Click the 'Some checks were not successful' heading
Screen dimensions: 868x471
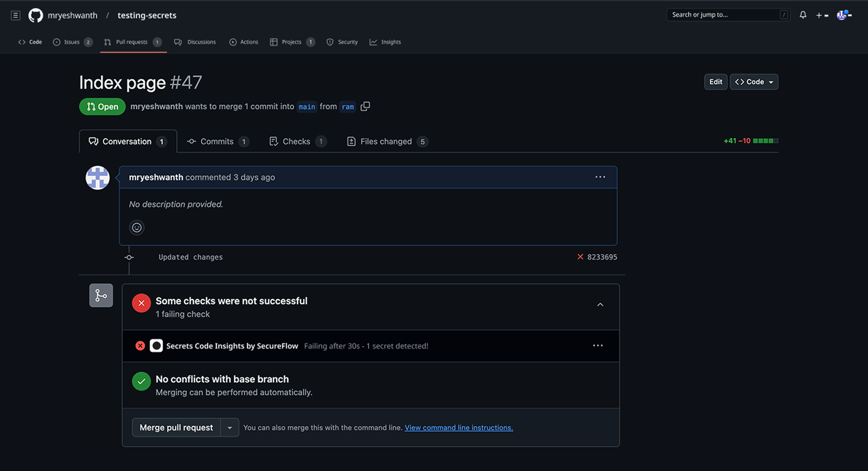point(231,301)
